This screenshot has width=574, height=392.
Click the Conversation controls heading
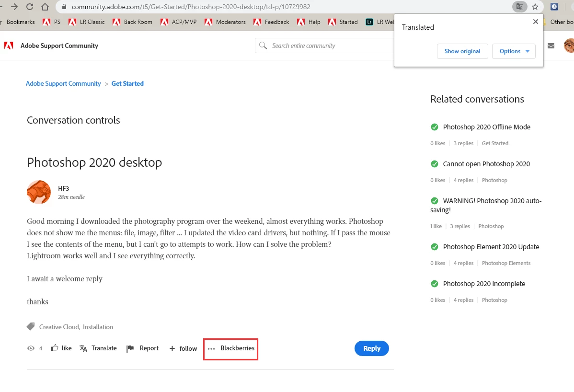[x=73, y=120]
